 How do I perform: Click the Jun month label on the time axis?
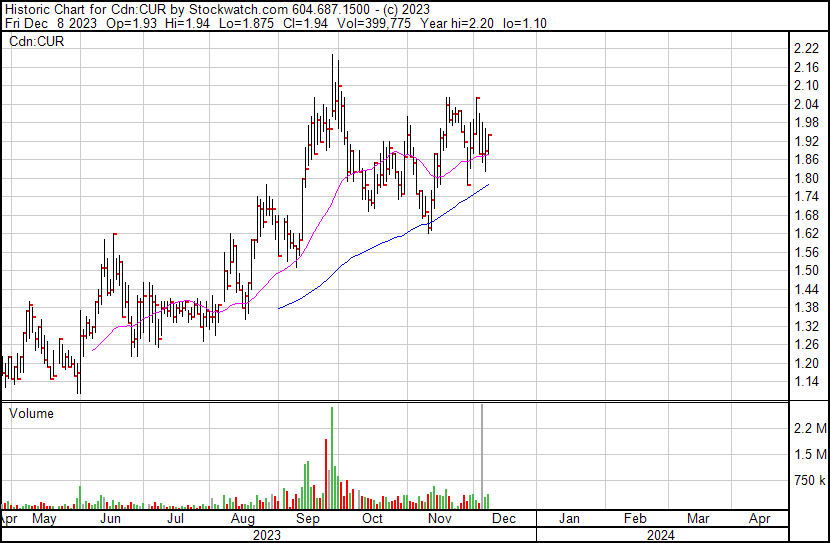pyautogui.click(x=111, y=519)
